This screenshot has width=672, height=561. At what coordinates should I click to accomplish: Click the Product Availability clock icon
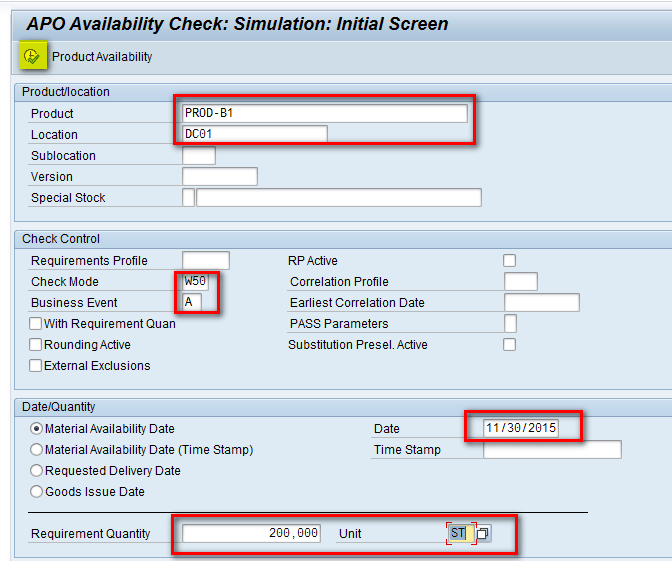(x=32, y=56)
